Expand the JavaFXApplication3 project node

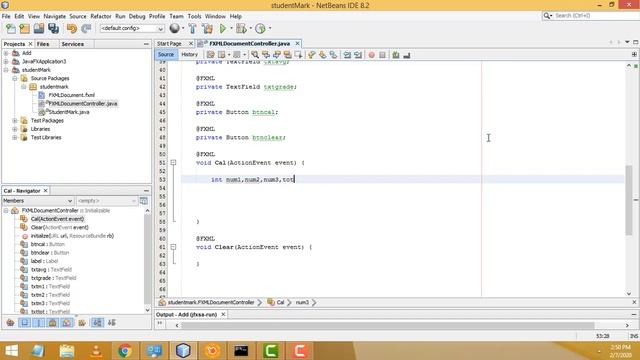(x=6, y=62)
